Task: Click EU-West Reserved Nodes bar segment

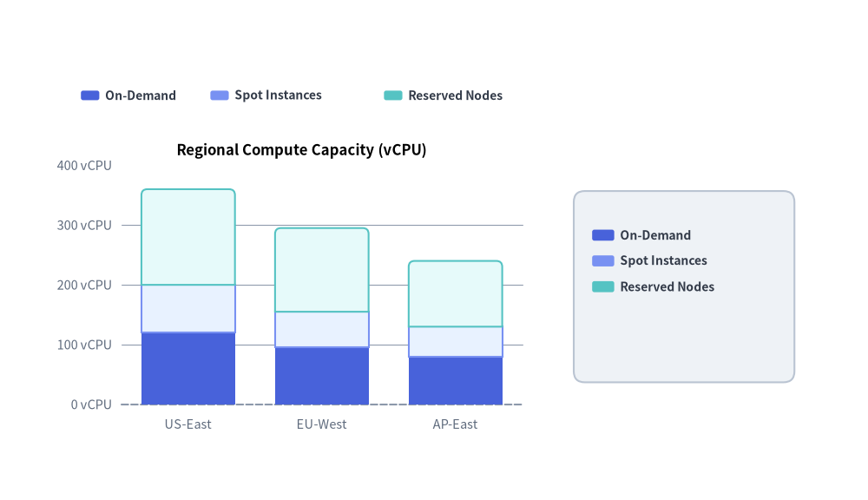Action: [322, 270]
